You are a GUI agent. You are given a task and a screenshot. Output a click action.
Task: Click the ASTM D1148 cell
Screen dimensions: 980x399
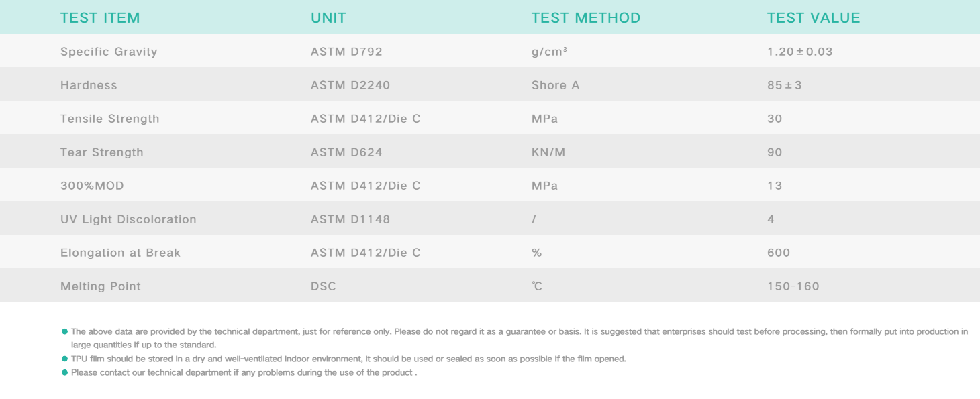(x=350, y=219)
